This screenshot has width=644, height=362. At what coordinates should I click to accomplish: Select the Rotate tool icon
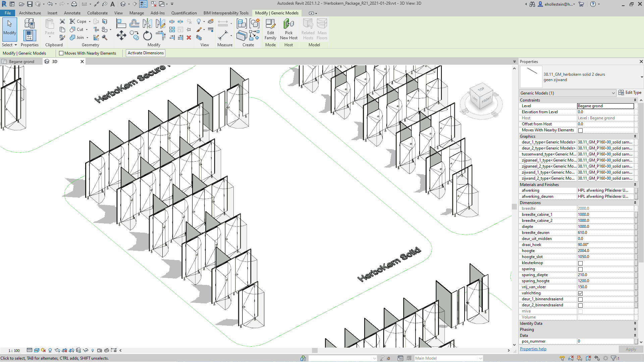tap(147, 36)
